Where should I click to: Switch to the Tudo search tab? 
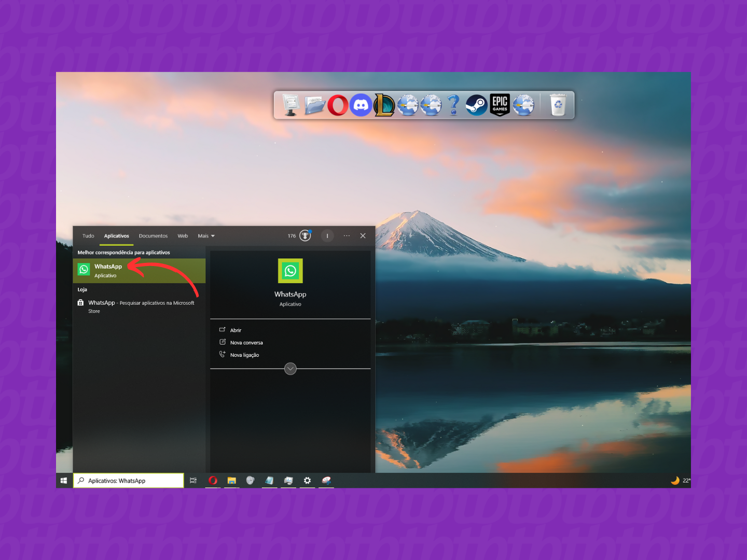tap(88, 236)
